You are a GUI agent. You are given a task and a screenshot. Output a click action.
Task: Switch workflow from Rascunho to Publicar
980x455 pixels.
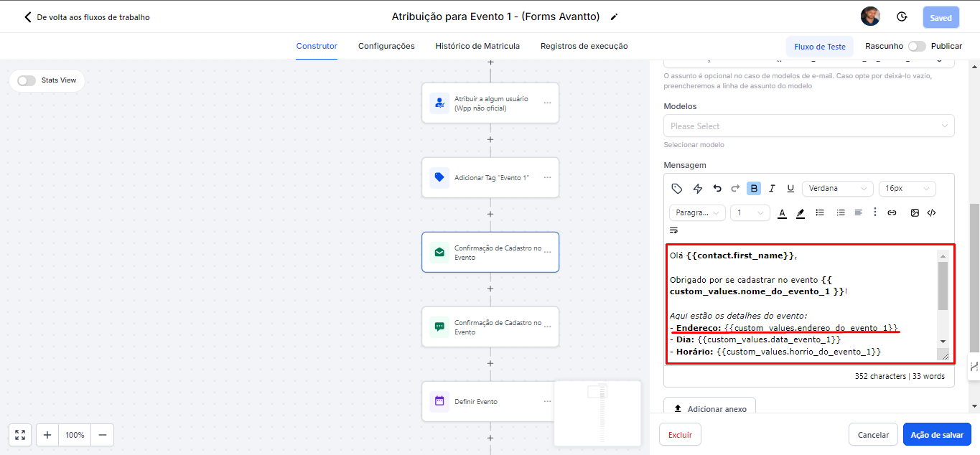917,46
